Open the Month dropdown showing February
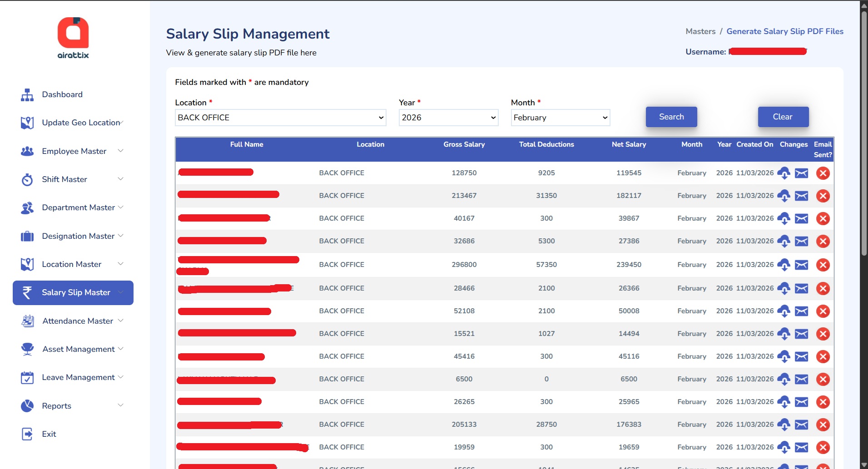 [560, 118]
